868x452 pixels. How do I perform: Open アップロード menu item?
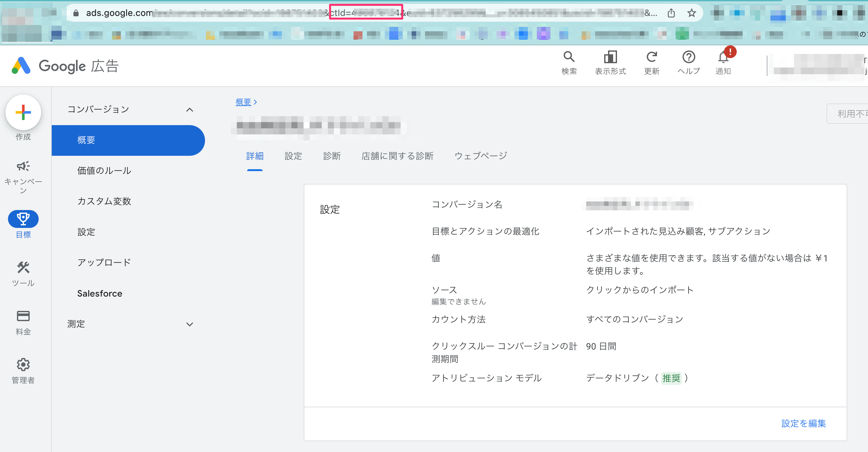(x=104, y=262)
